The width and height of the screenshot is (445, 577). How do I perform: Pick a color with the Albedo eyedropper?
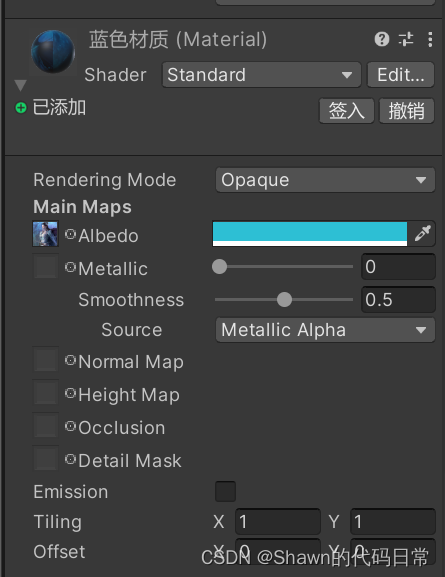pyautogui.click(x=422, y=233)
